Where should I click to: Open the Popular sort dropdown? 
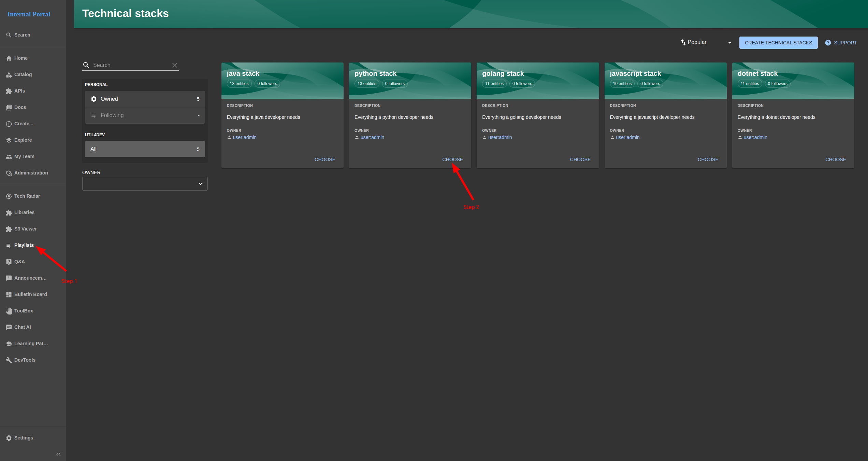click(x=706, y=42)
